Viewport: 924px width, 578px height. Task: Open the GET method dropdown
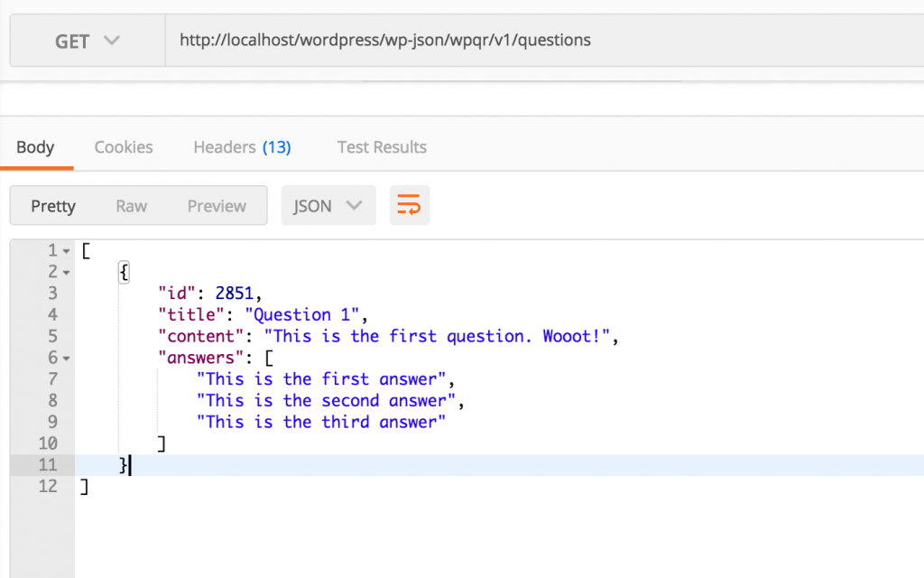(86, 40)
